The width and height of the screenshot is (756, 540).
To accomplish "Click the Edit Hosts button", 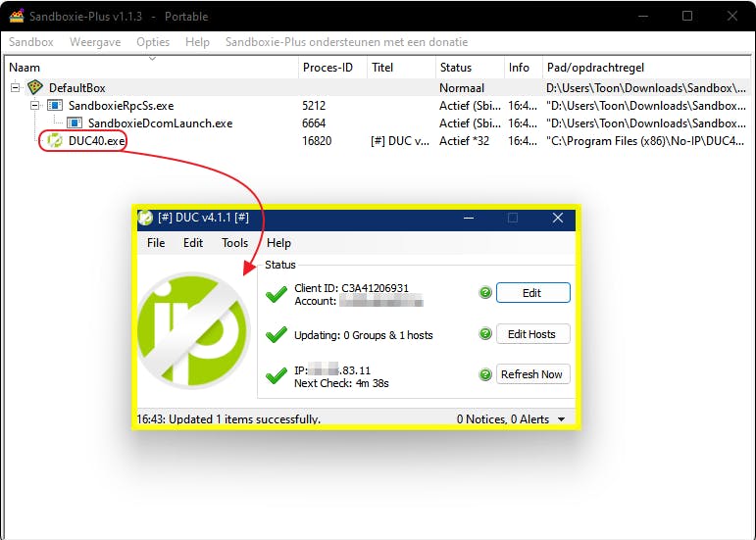I will click(532, 334).
